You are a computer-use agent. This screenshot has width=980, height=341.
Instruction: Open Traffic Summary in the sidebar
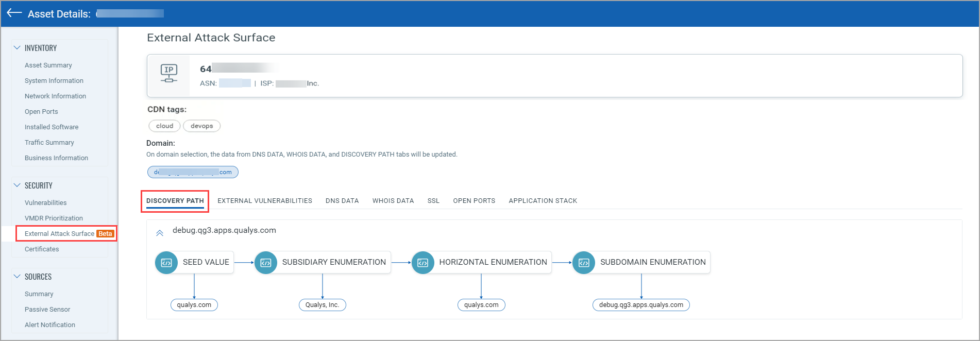[49, 143]
